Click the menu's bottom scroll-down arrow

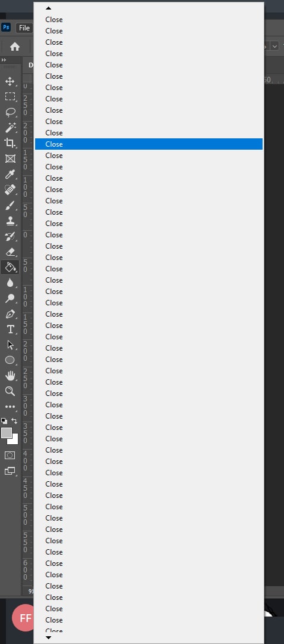point(48,637)
